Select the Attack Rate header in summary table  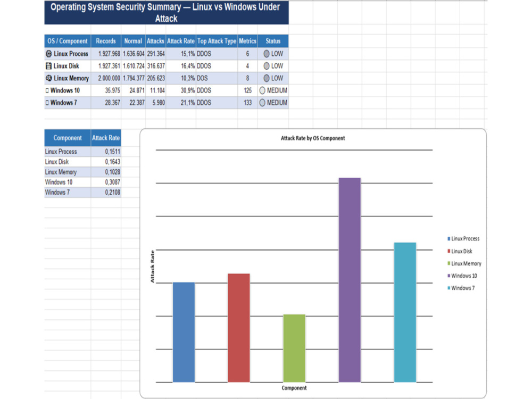(x=181, y=41)
